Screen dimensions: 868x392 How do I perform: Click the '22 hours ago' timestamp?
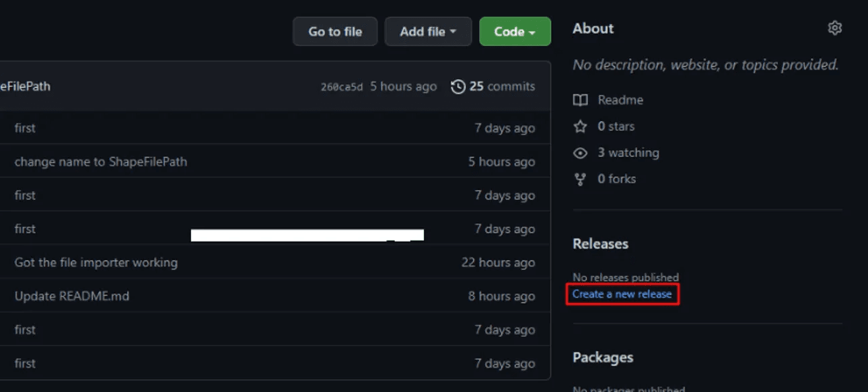tap(498, 263)
